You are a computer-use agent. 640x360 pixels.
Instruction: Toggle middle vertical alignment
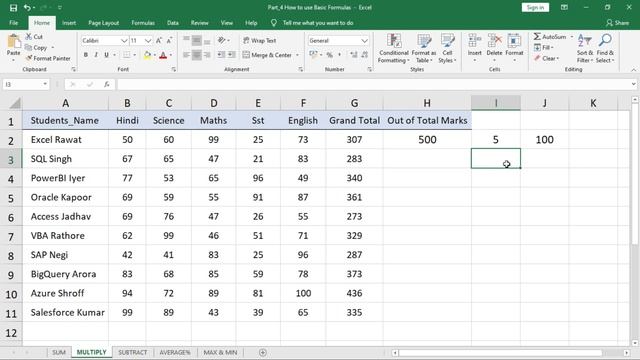click(197, 40)
